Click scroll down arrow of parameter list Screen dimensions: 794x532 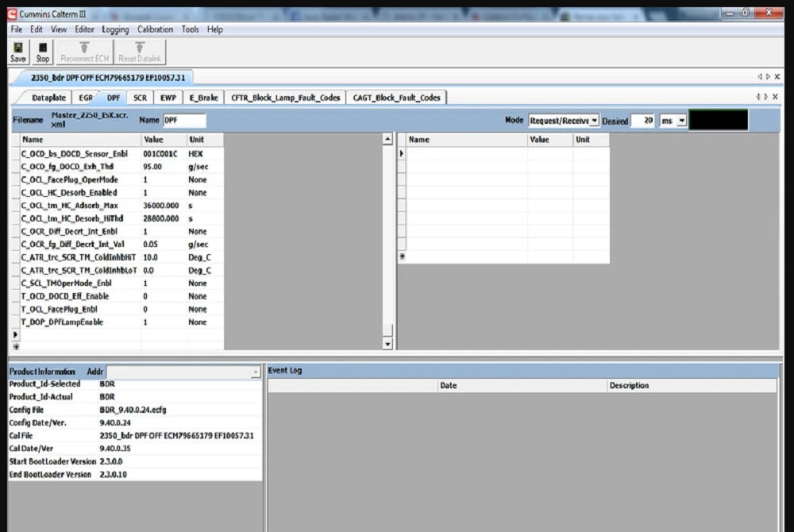click(387, 344)
